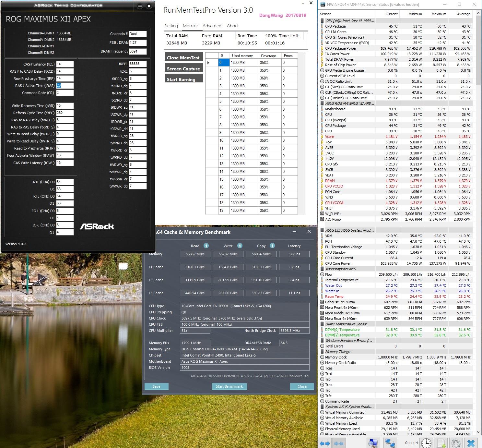The image size is (482, 448).
Task: Click Refresh Cycle Time (tRFC) field 280
Action: [65, 113]
